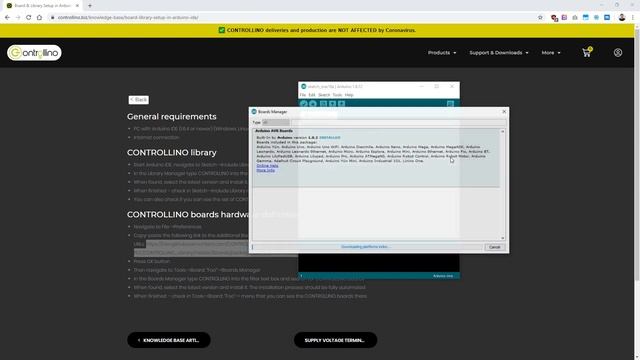This screenshot has width=640, height=360.
Task: Close the Board & Library Setup tab
Action: (x=77, y=6)
